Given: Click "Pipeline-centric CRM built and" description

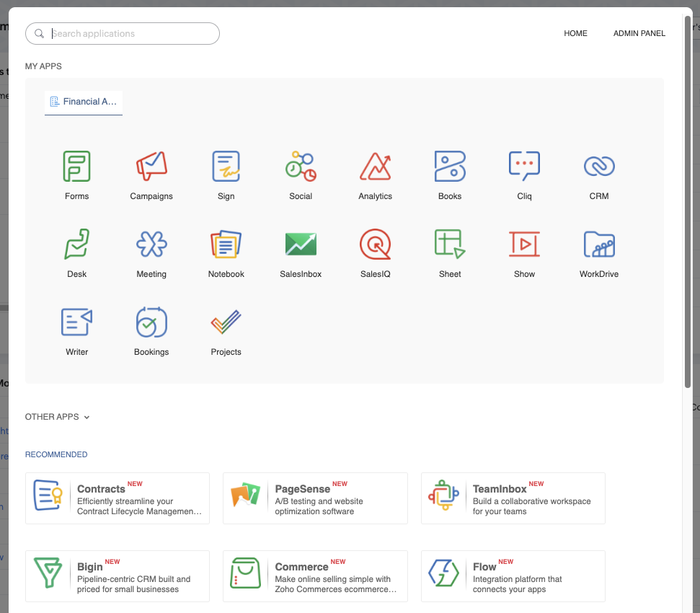Looking at the screenshot, I should click(133, 578).
